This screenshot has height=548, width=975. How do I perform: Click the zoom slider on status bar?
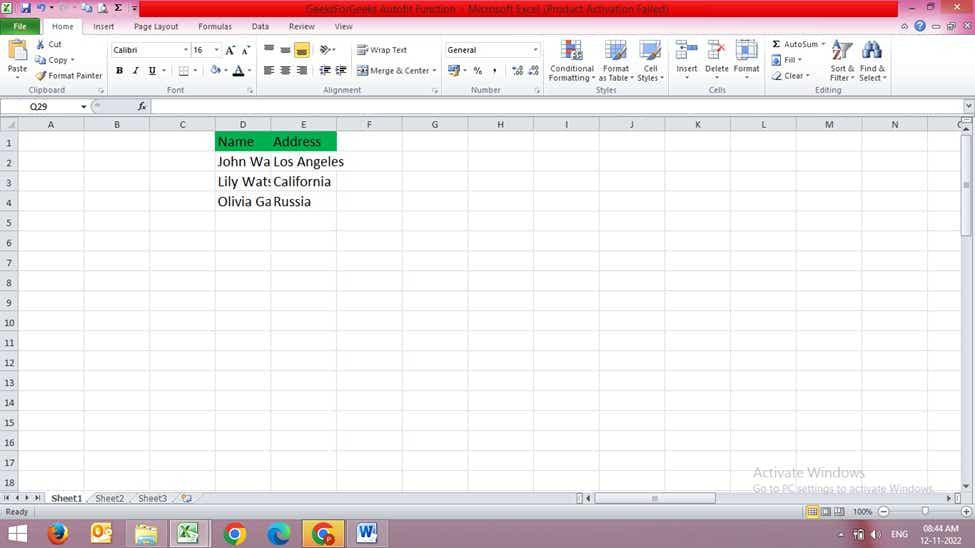[x=925, y=511]
